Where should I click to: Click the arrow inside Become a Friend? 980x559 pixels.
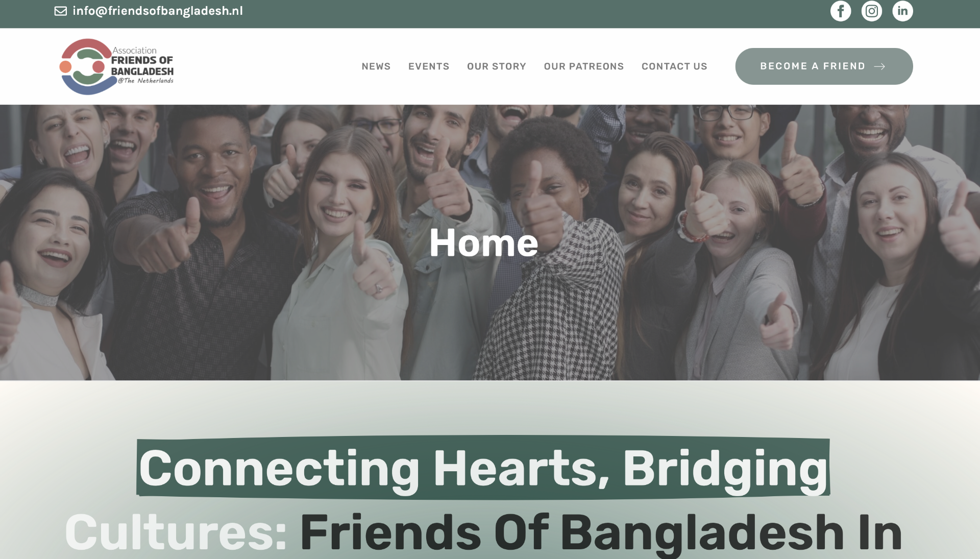pos(879,66)
